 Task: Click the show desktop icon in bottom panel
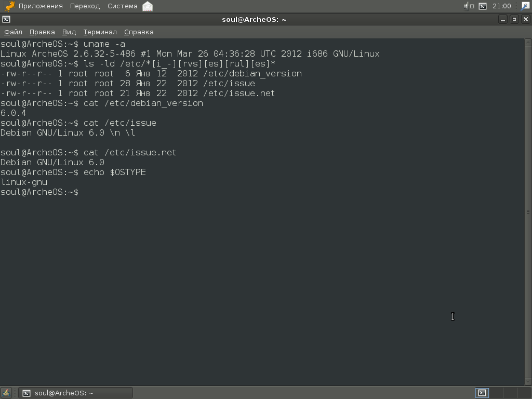[6, 393]
